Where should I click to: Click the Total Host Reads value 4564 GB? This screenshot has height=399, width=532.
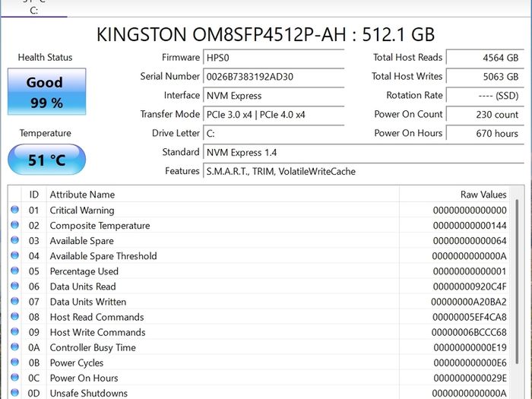(x=485, y=57)
